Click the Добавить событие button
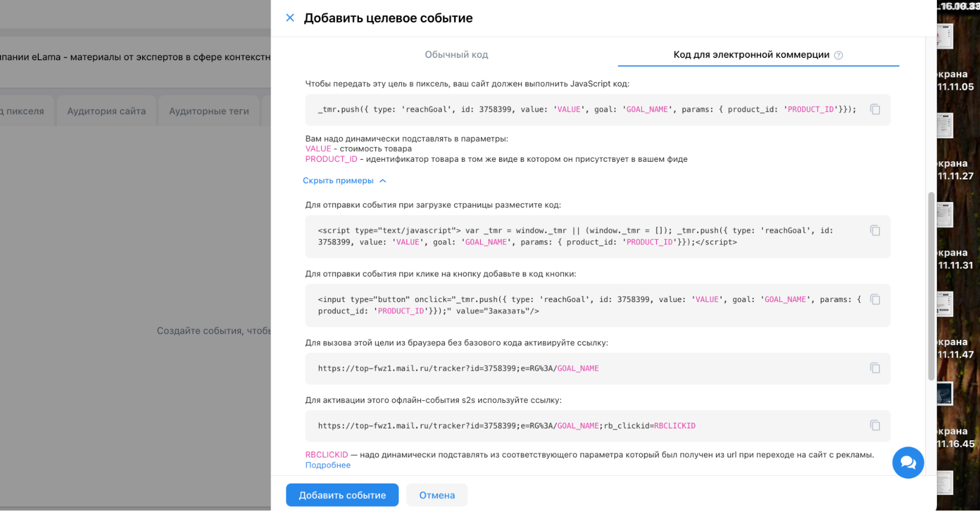This screenshot has height=511, width=980. pos(342,495)
